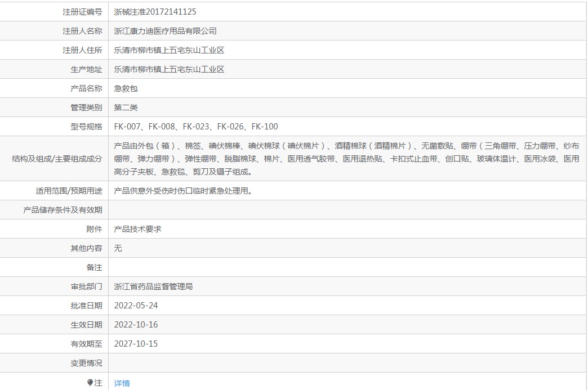
Task: Click the 变更情况 row label
Action: [x=86, y=363]
